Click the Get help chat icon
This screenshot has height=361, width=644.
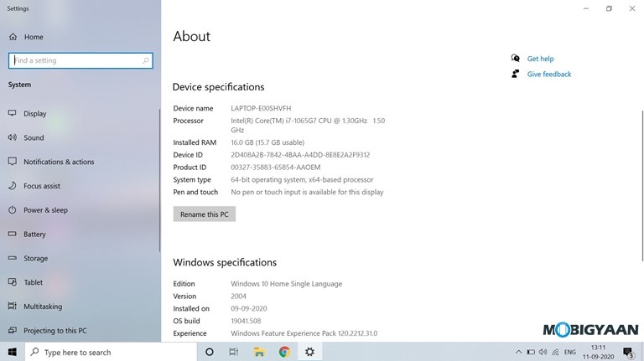515,59
